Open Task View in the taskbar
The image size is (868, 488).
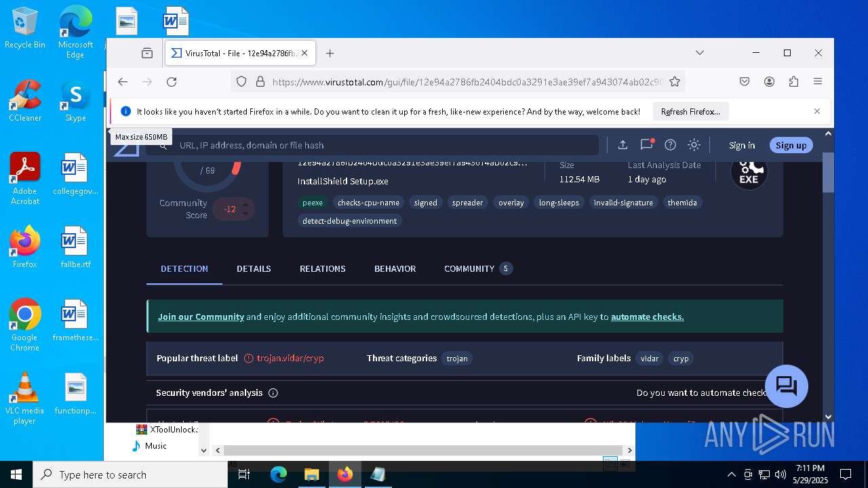(x=245, y=474)
